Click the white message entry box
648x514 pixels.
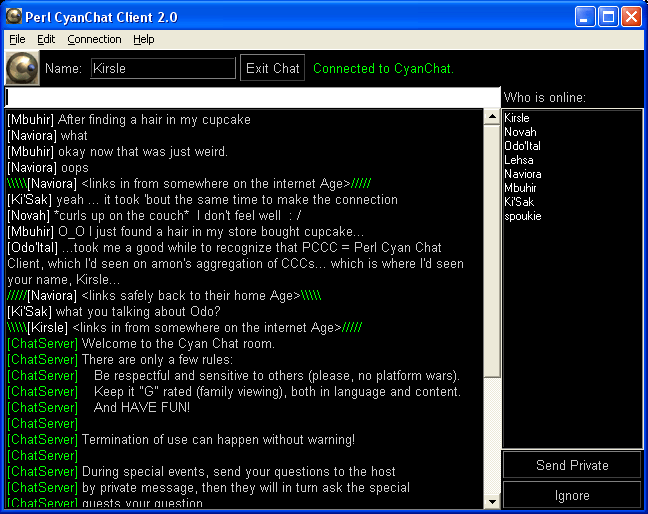pos(252,98)
